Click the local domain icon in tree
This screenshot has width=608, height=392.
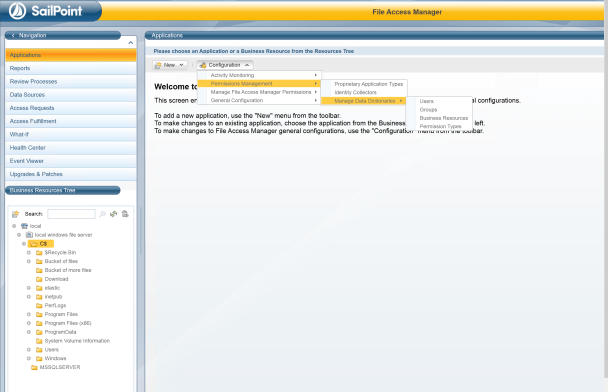pyautogui.click(x=24, y=226)
